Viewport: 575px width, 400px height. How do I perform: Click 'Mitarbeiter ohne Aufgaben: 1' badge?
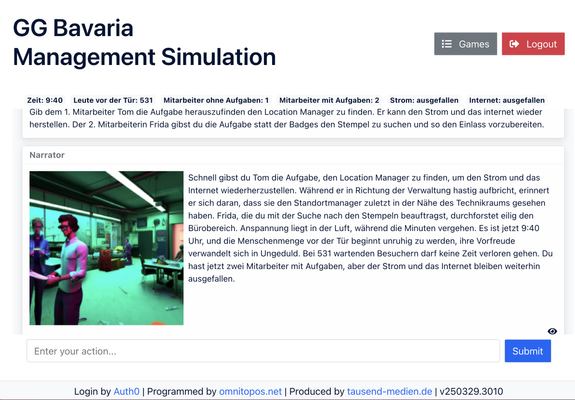[216, 100]
